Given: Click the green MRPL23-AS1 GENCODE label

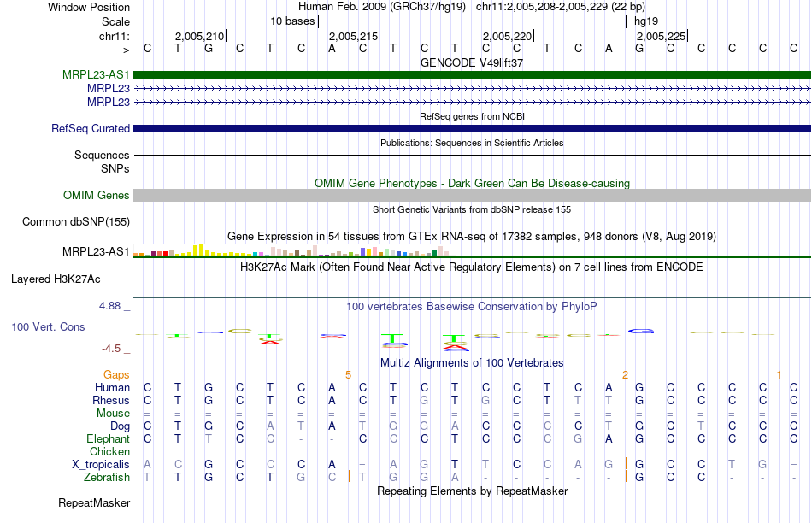Looking at the screenshot, I should point(96,74).
